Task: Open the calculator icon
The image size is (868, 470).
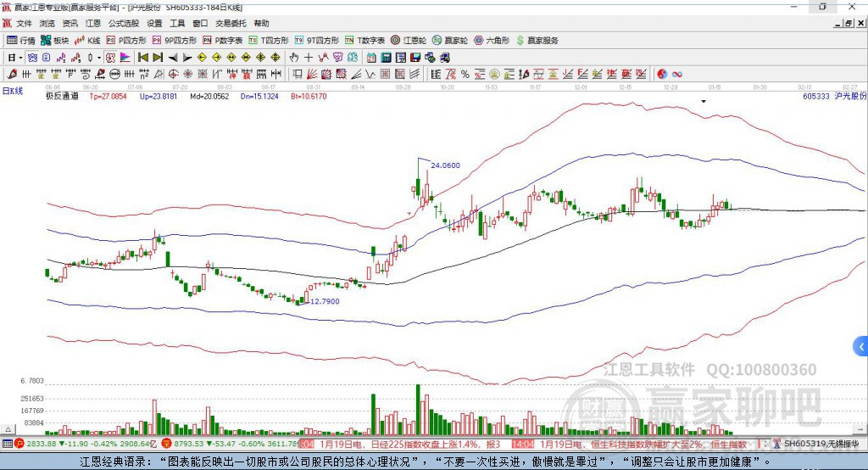Action: 387,58
